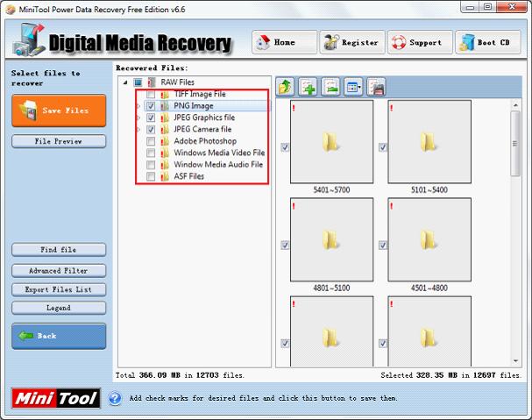This screenshot has width=532, height=420.
Task: Click the 'Selected 328.35 MB in 12697 files' status text
Action: 450,375
